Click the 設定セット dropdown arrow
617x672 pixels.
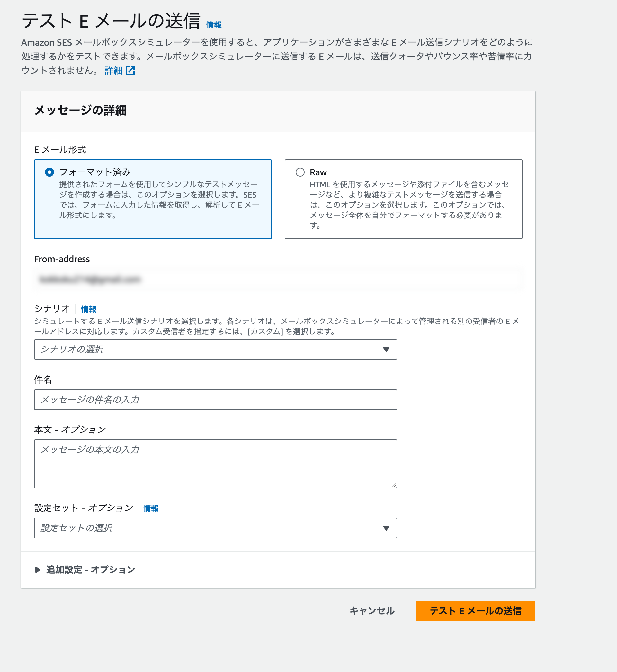pyautogui.click(x=386, y=527)
